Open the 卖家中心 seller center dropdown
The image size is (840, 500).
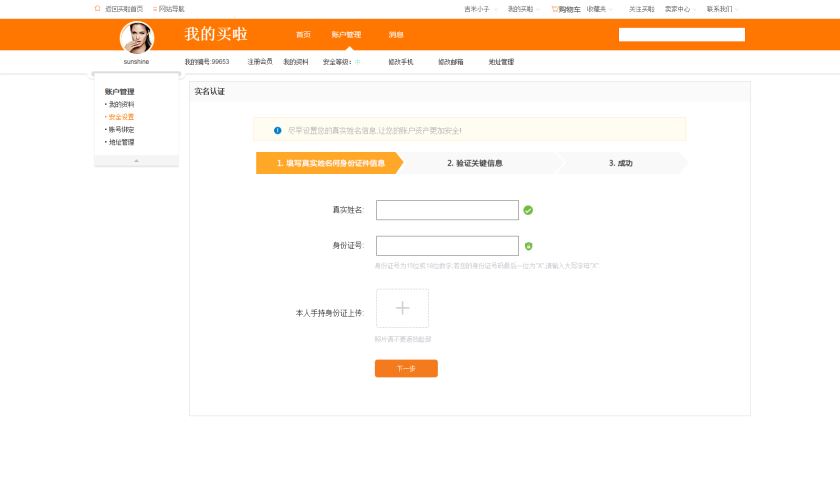click(678, 9)
